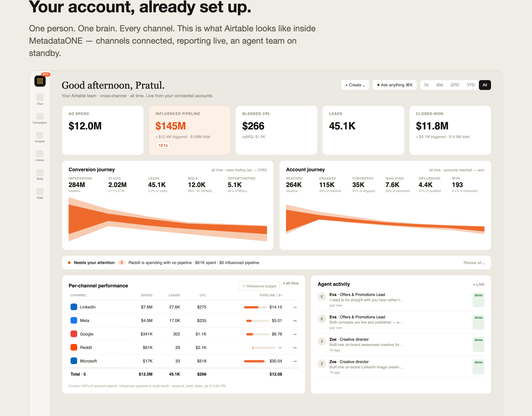Click the Reddit attention alert text
The image size is (532, 416).
tap(194, 263)
